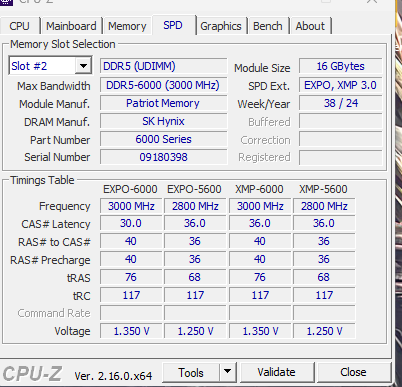Image resolution: width=402 pixels, height=387 pixels.
Task: Click the XMP-6000 tRAS value 76
Action: pos(260,277)
